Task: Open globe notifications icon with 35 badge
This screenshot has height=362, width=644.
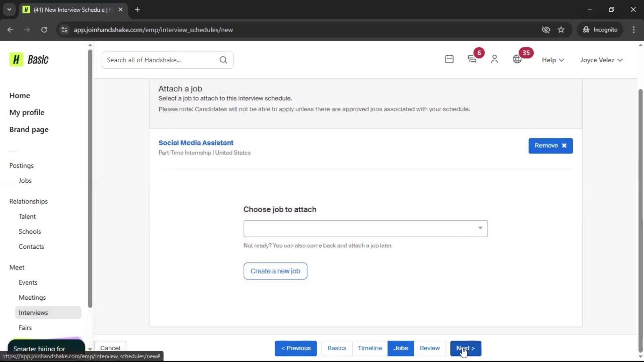Action: click(x=517, y=59)
